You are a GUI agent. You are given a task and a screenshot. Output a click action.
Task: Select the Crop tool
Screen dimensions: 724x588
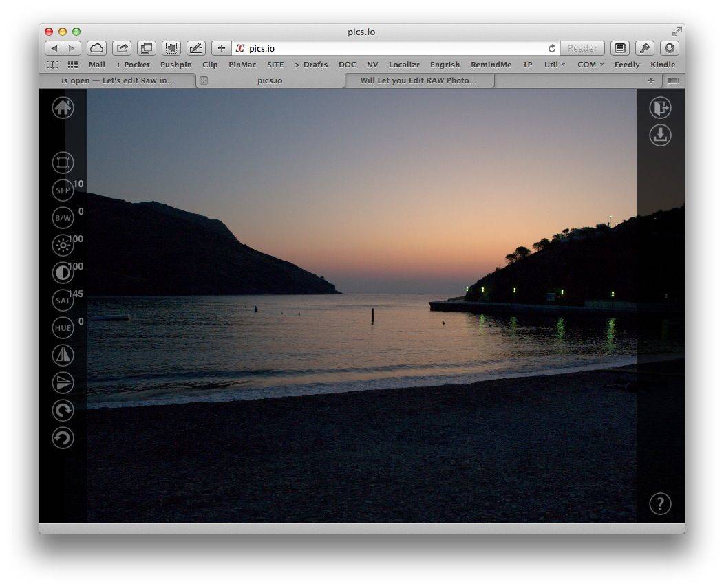point(63,162)
